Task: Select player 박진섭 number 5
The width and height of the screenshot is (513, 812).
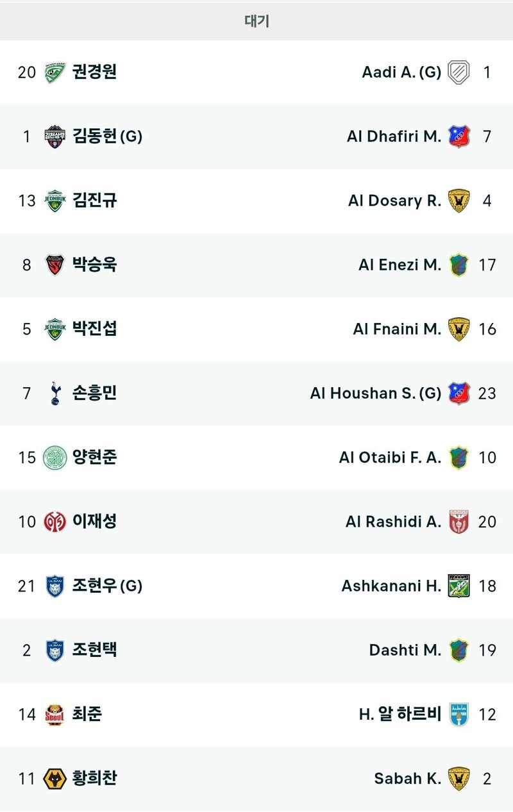Action: click(x=94, y=329)
